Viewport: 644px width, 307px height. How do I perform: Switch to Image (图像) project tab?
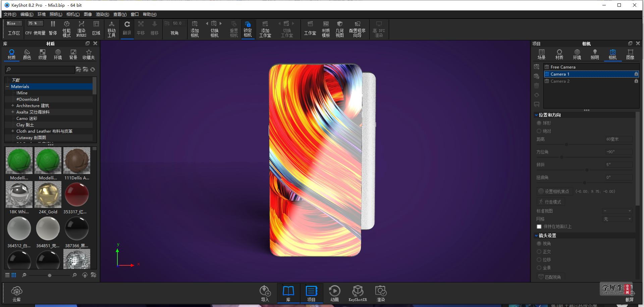coord(630,54)
